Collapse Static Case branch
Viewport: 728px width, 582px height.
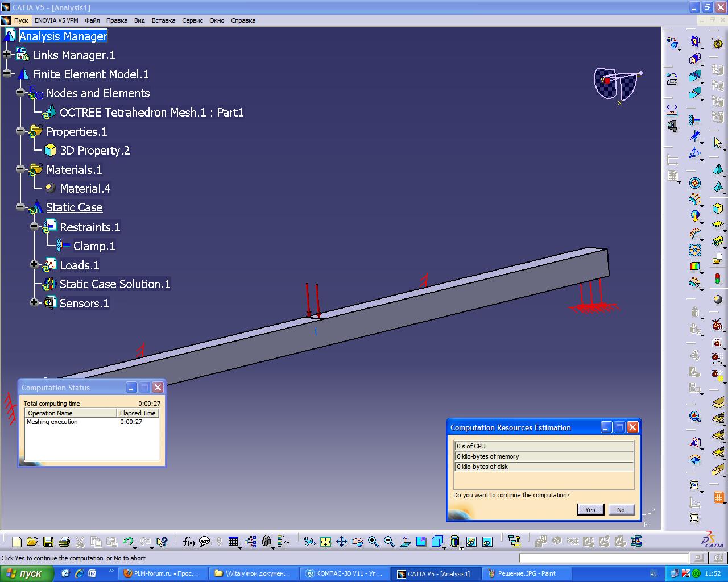tap(20, 207)
